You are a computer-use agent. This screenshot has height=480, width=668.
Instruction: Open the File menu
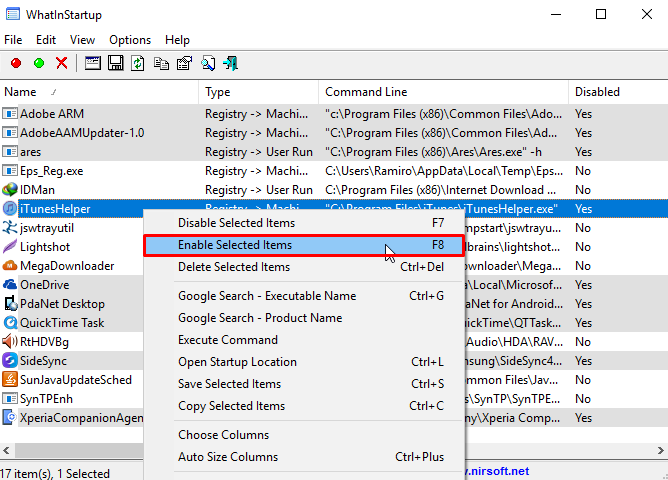13,40
